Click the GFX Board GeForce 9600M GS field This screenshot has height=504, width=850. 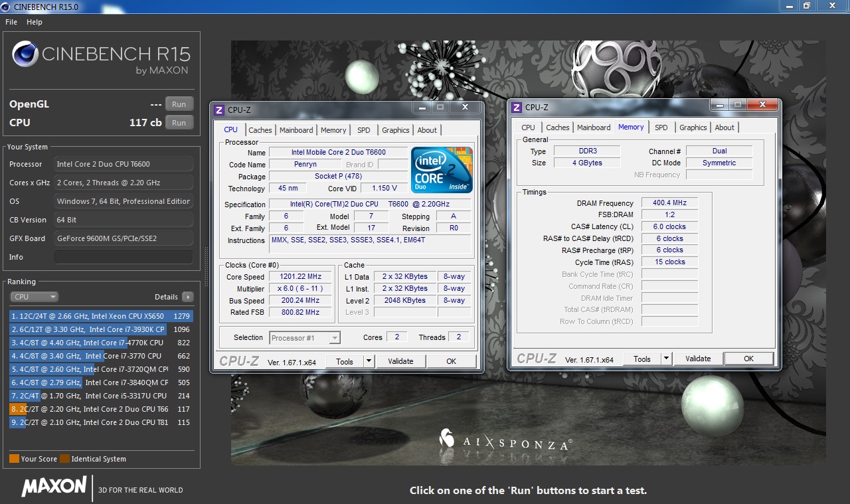pos(124,238)
